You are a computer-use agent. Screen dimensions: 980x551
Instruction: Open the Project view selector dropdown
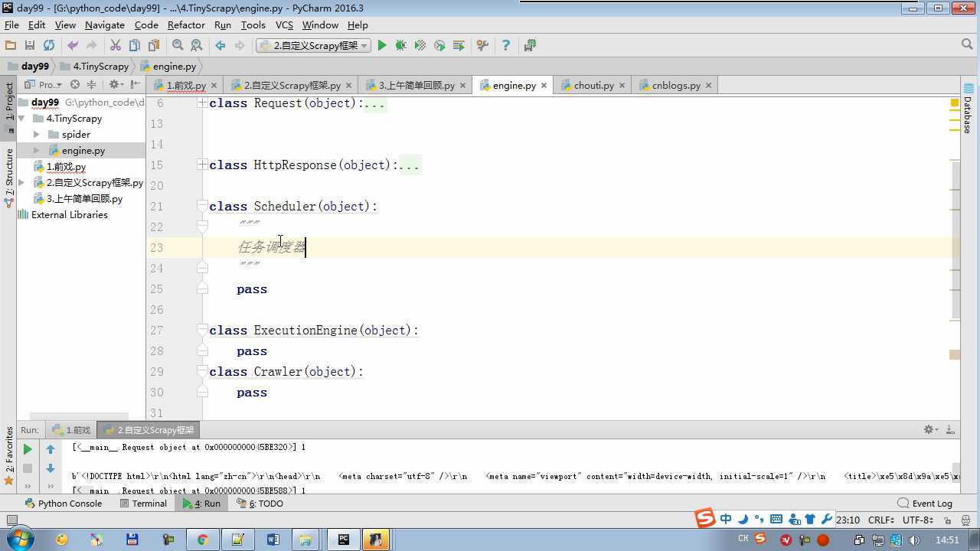click(44, 85)
